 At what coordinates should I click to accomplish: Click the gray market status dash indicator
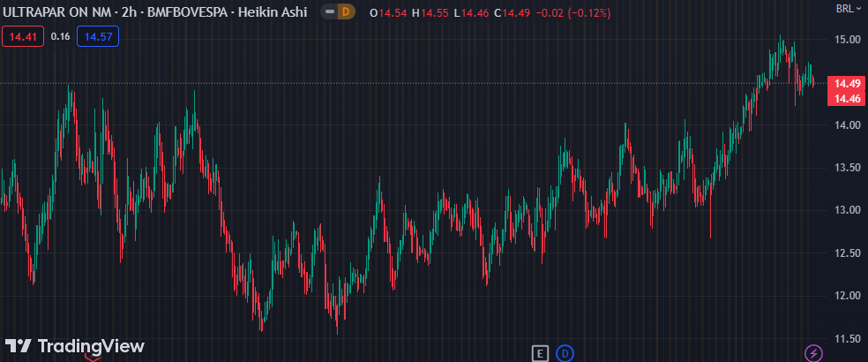pos(330,11)
